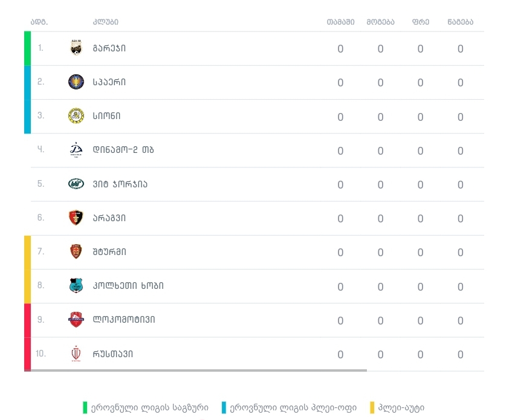Click the გარეჯი club logo
Image resolution: width=515 pixels, height=420 pixels.
pyautogui.click(x=76, y=48)
